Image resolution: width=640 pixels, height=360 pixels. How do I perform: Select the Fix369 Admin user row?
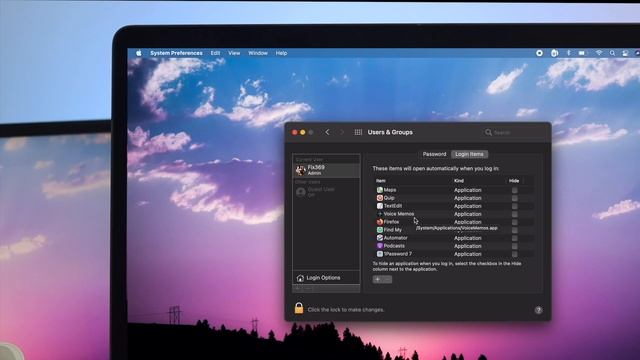(x=326, y=170)
